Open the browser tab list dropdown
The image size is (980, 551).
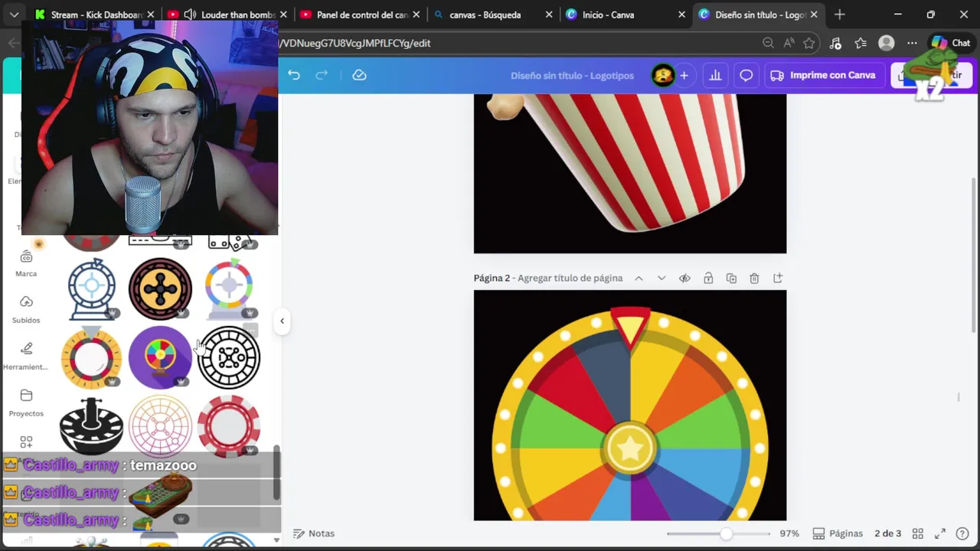(x=14, y=15)
